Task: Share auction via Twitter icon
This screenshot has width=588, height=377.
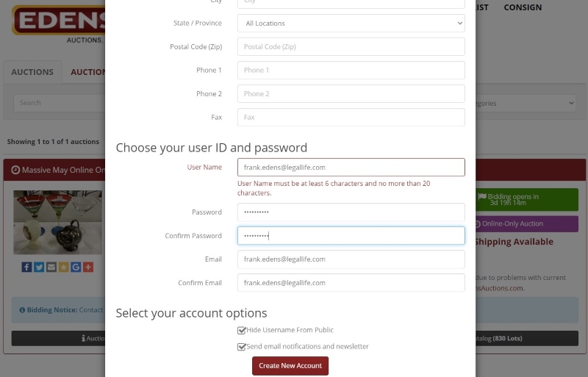Action: pyautogui.click(x=39, y=267)
